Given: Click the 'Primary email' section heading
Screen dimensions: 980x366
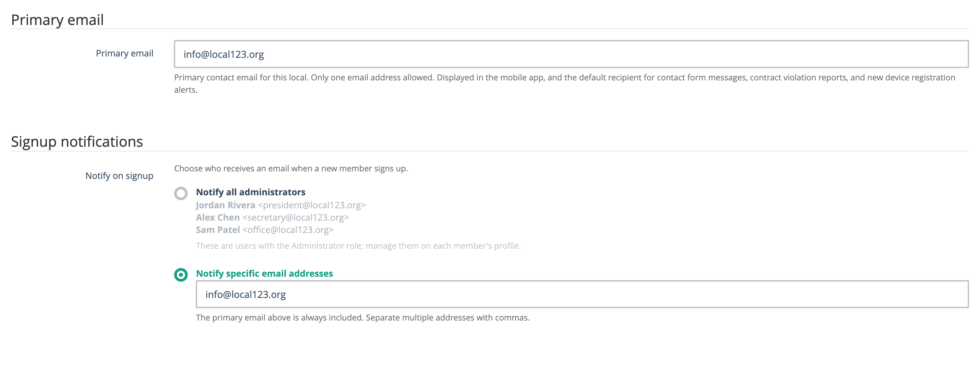Looking at the screenshot, I should (x=57, y=20).
